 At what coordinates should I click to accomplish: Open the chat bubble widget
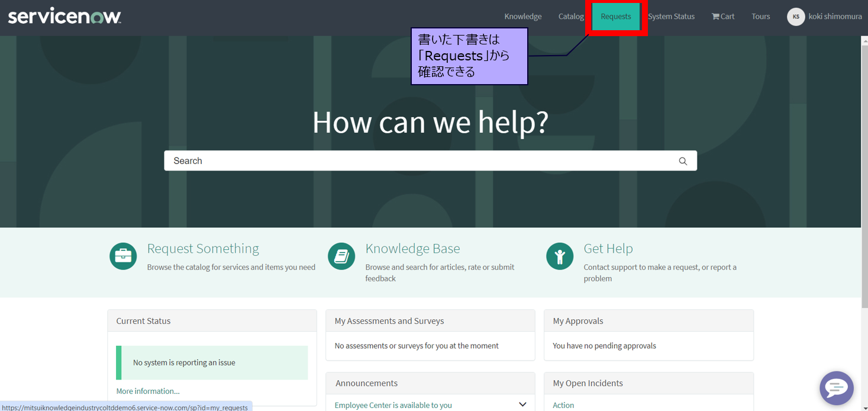tap(837, 388)
